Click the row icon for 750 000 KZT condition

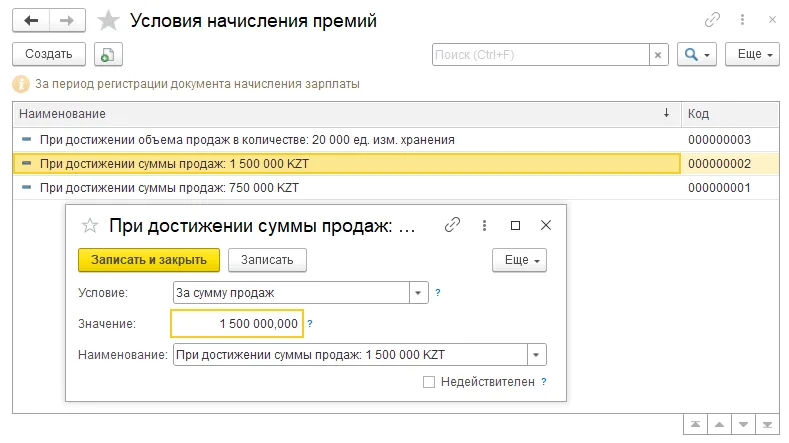(x=27, y=187)
